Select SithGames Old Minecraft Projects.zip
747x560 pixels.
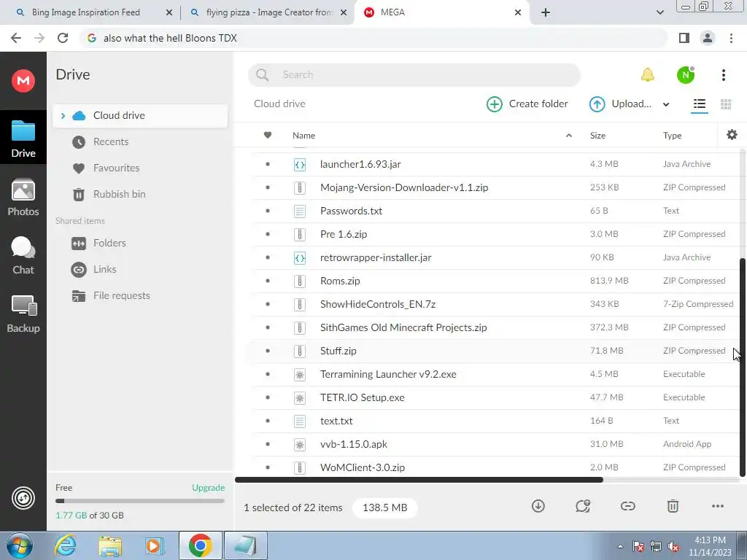[x=495, y=327]
